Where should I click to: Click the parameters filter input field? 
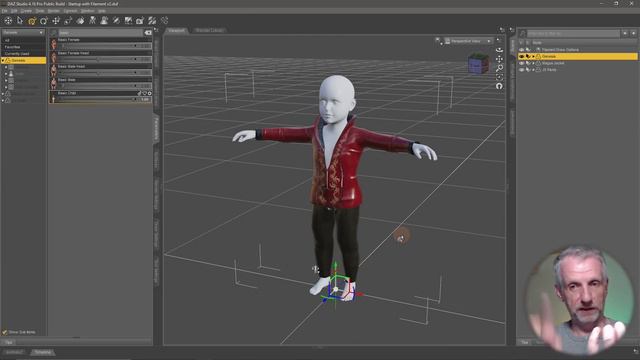101,33
